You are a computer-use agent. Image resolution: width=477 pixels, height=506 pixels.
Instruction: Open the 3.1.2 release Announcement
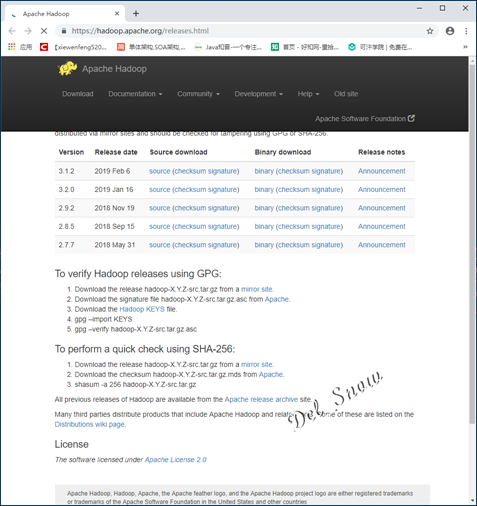(382, 171)
